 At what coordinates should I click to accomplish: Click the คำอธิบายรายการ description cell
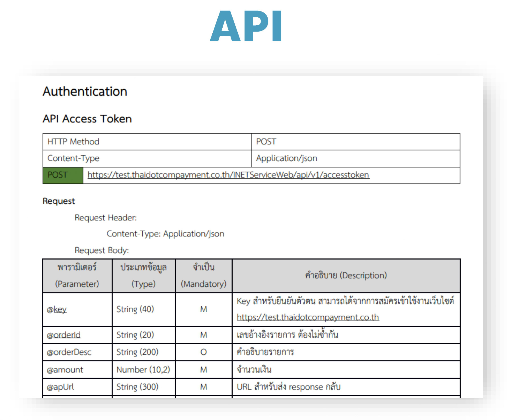tap(346, 352)
